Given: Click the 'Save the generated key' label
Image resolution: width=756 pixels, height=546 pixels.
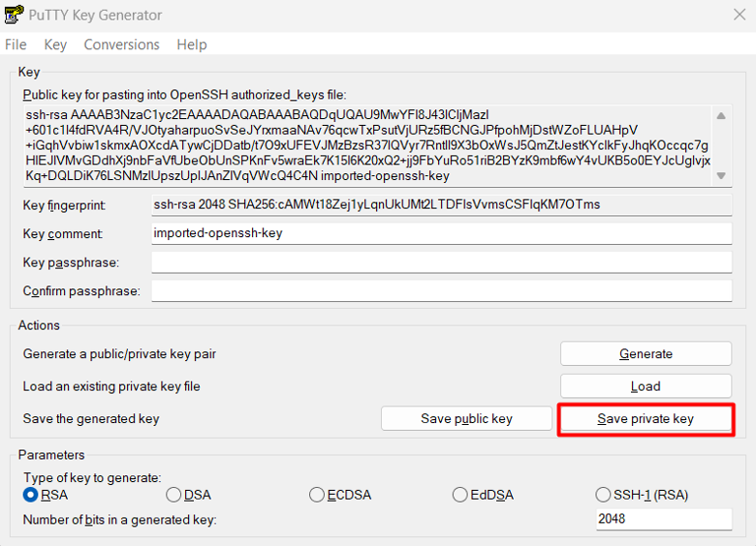Looking at the screenshot, I should click(x=91, y=418).
